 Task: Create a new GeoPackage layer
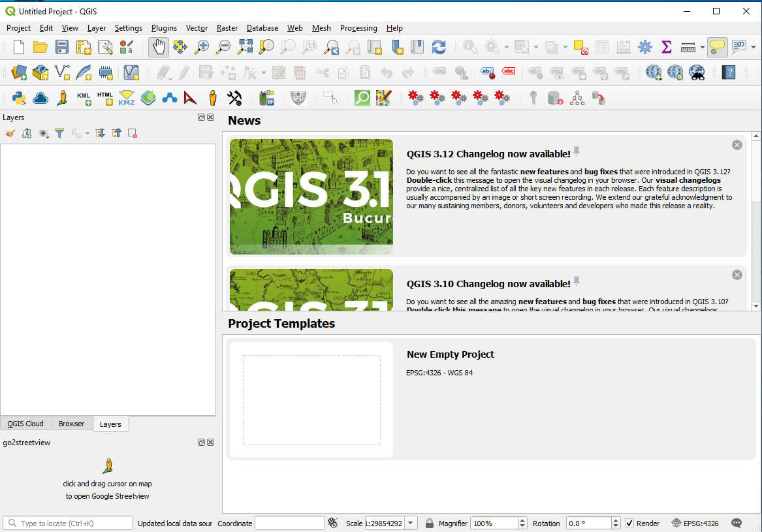tap(40, 72)
